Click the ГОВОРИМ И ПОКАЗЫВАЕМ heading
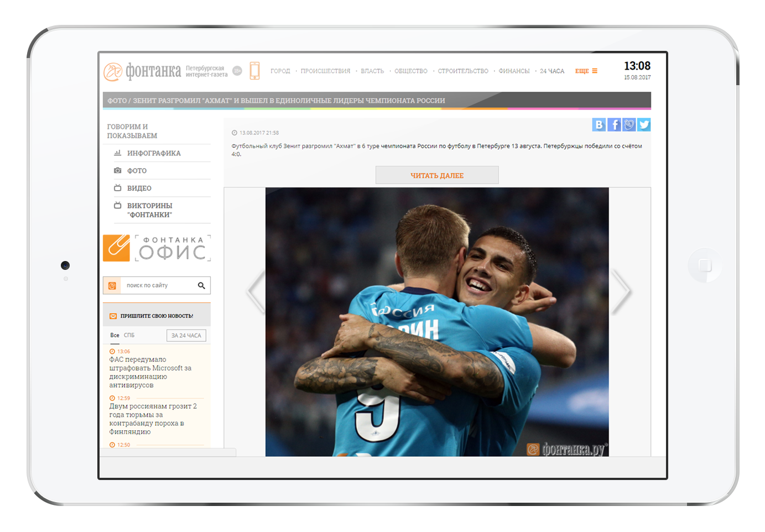This screenshot has height=532, width=765. (132, 131)
